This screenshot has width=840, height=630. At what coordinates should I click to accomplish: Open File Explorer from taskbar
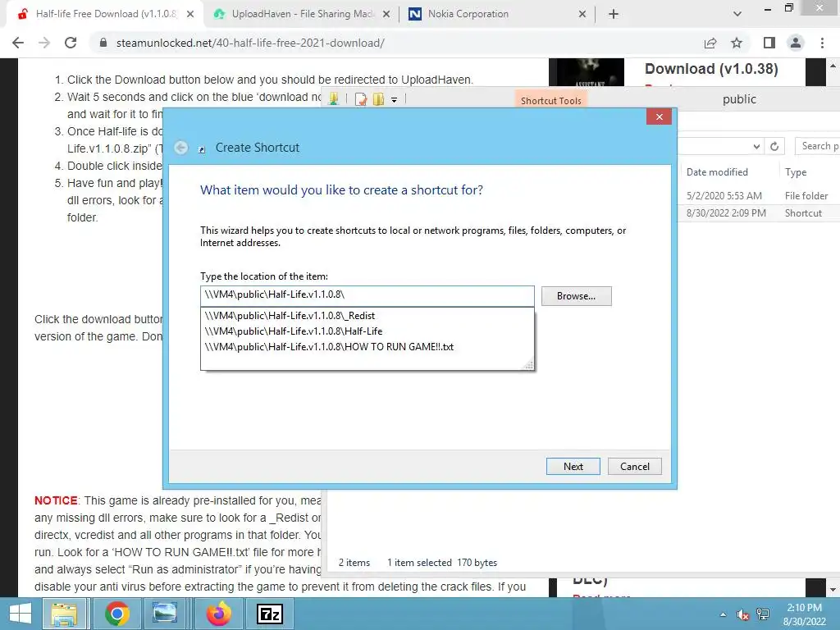point(64,614)
